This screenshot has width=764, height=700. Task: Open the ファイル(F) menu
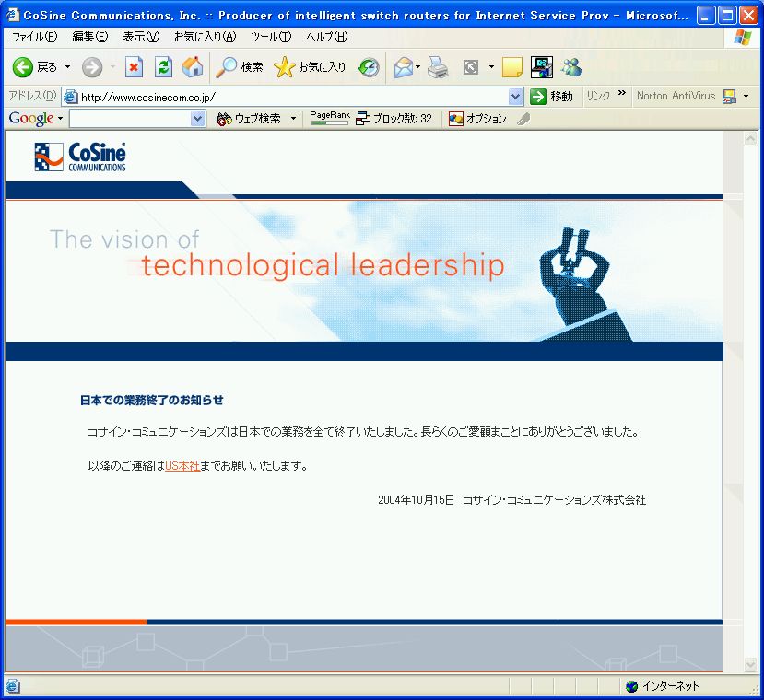(35, 37)
